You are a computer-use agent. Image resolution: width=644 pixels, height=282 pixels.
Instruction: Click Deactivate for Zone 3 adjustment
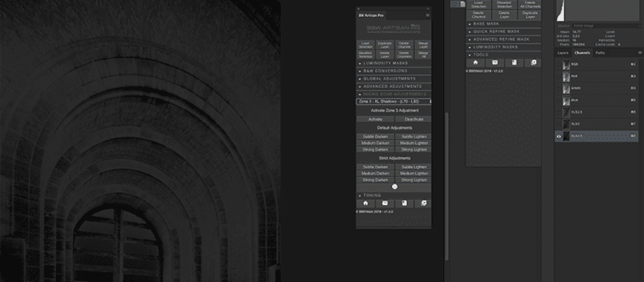(x=414, y=119)
